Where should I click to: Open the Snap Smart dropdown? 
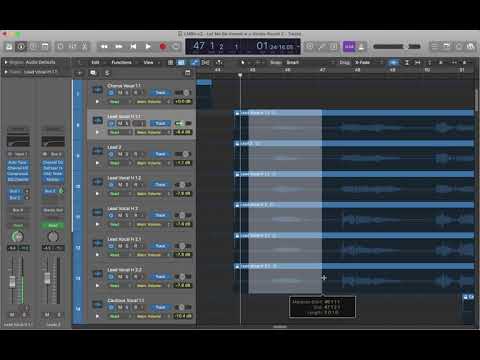tap(293, 62)
